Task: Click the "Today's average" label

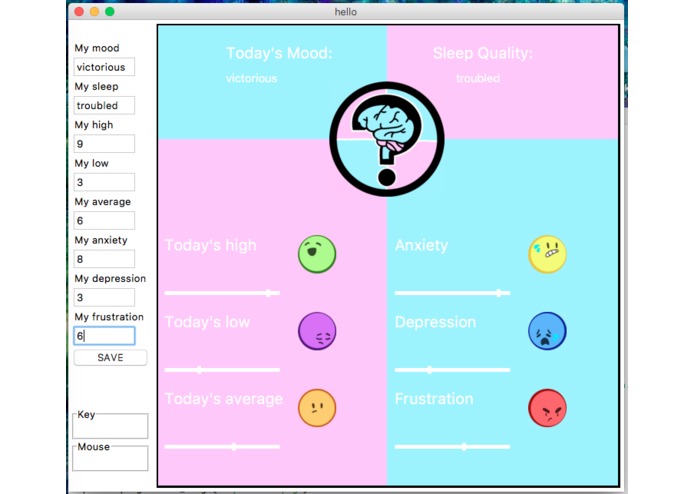Action: 224,399
